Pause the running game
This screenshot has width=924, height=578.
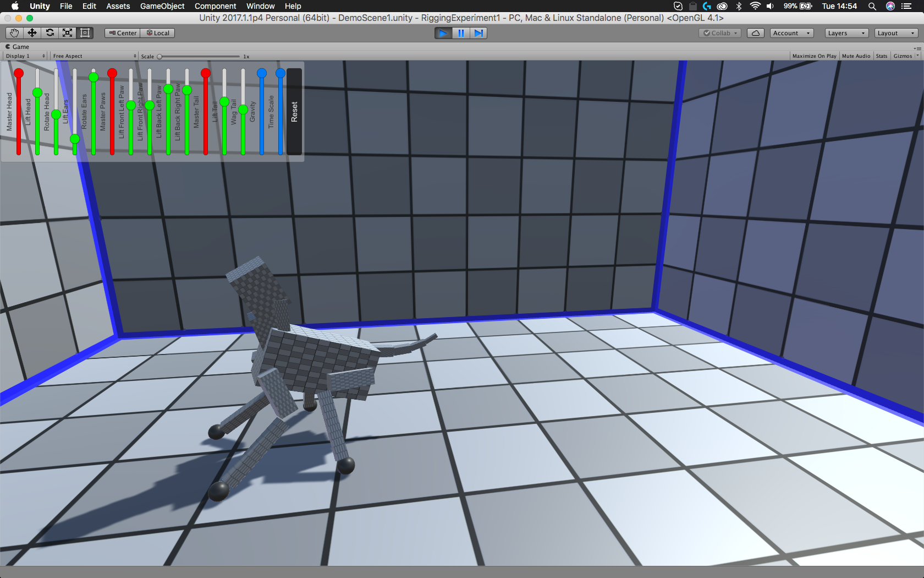[461, 33]
